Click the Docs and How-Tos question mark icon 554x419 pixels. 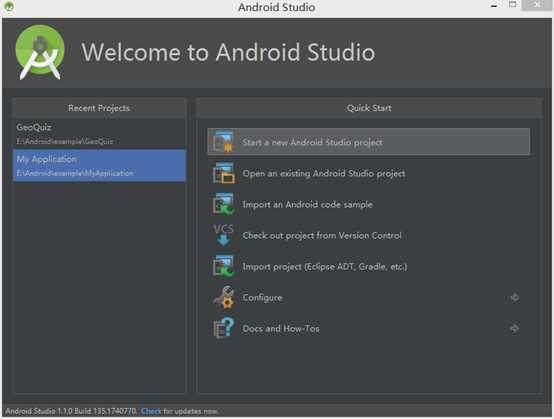pyautogui.click(x=223, y=328)
